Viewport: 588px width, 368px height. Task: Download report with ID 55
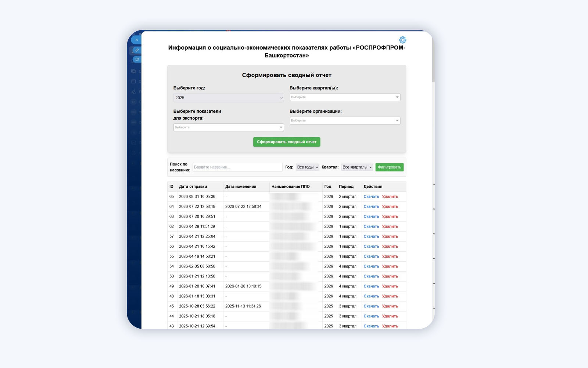pyautogui.click(x=371, y=256)
